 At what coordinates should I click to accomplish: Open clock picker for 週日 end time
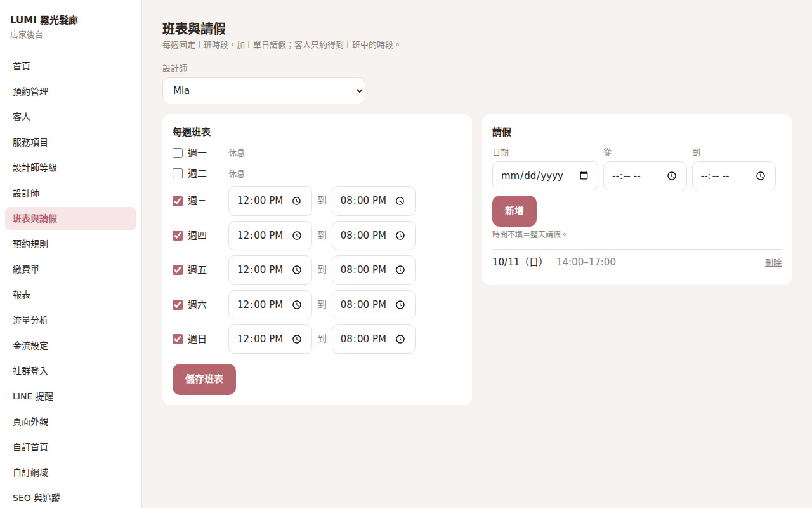tap(400, 339)
